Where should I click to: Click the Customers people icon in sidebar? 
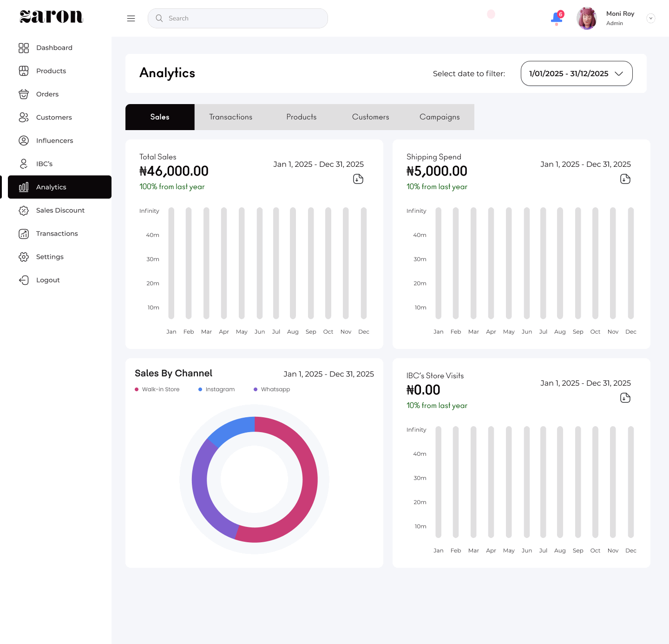[24, 118]
